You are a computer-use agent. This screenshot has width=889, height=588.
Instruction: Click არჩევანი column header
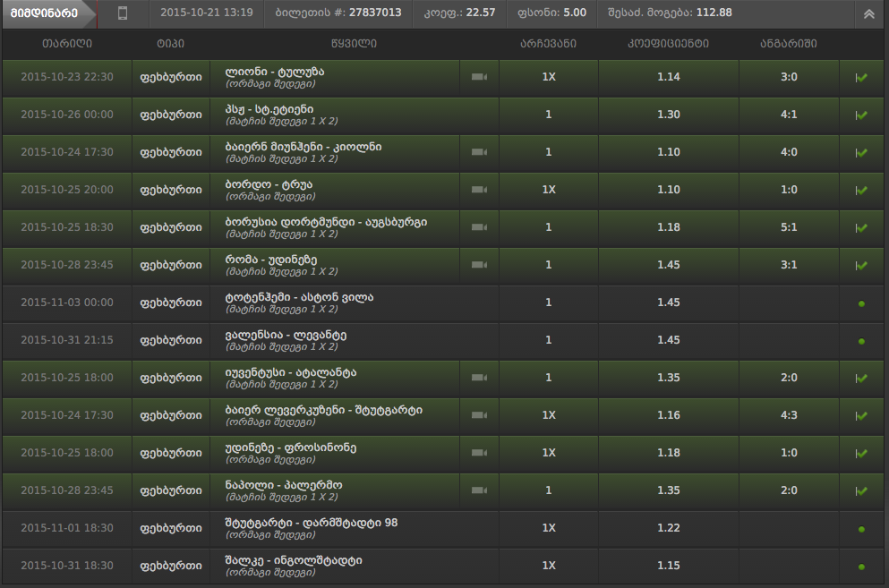[548, 44]
